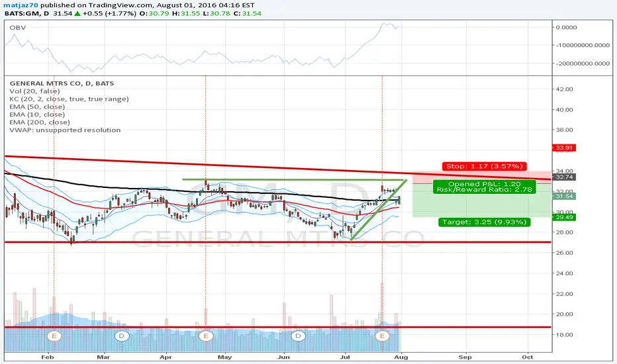Select the -100000000.0000 OBV scale value

tap(583, 45)
